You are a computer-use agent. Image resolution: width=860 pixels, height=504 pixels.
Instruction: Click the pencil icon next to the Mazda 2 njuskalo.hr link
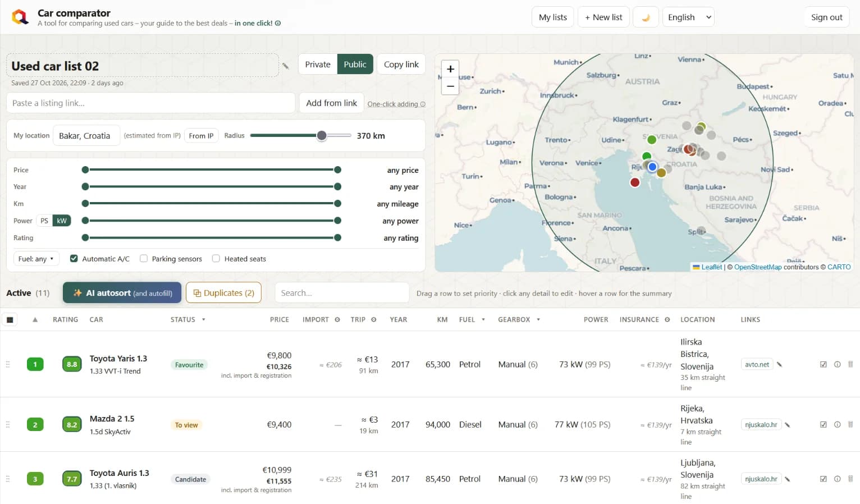point(788,425)
